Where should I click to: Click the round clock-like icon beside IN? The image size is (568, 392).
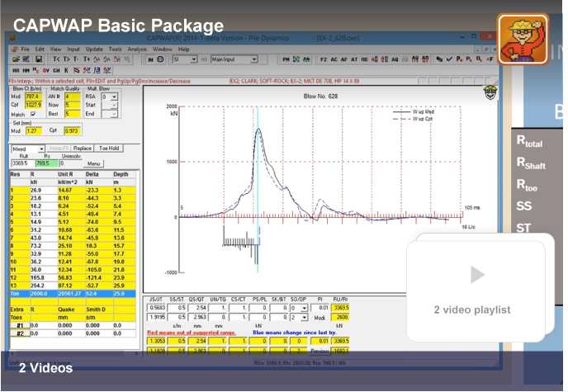pos(160,59)
